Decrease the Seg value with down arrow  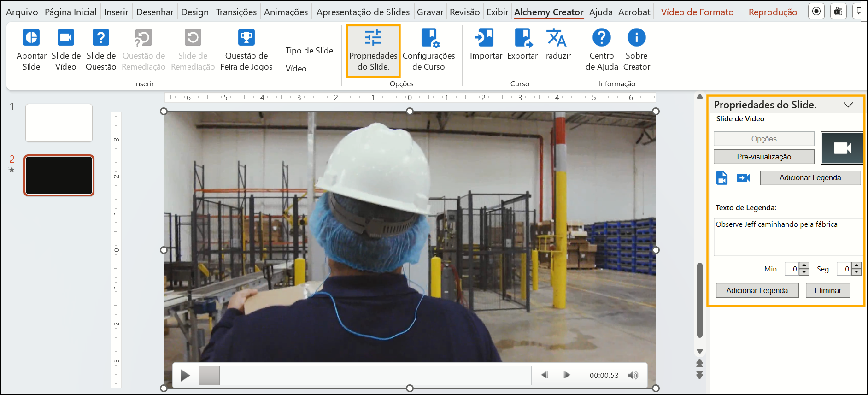click(x=856, y=272)
